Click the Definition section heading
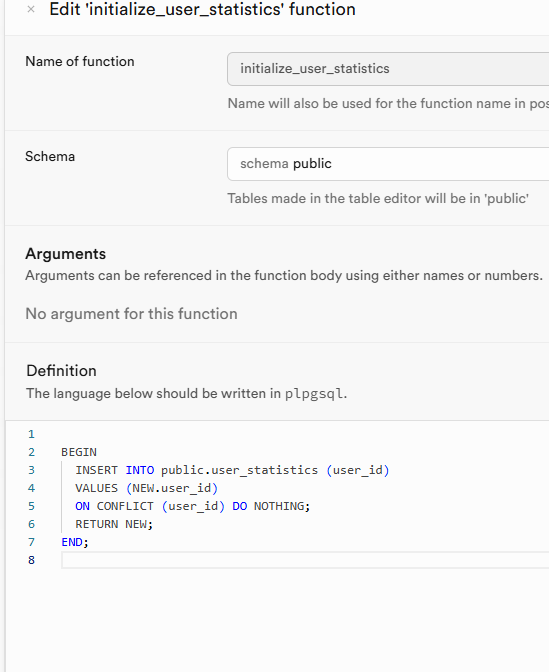This screenshot has height=672, width=549. [61, 371]
